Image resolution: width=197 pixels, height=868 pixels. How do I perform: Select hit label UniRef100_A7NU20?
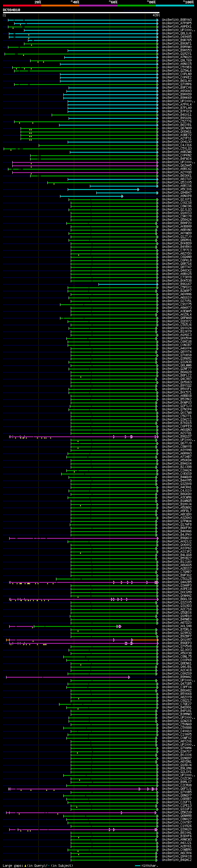click(x=177, y=57)
